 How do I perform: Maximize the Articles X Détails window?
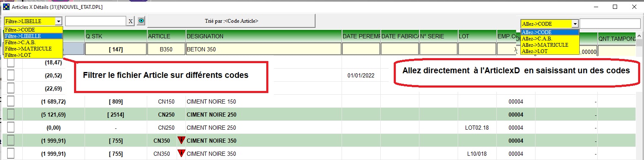pyautogui.click(x=615, y=7)
